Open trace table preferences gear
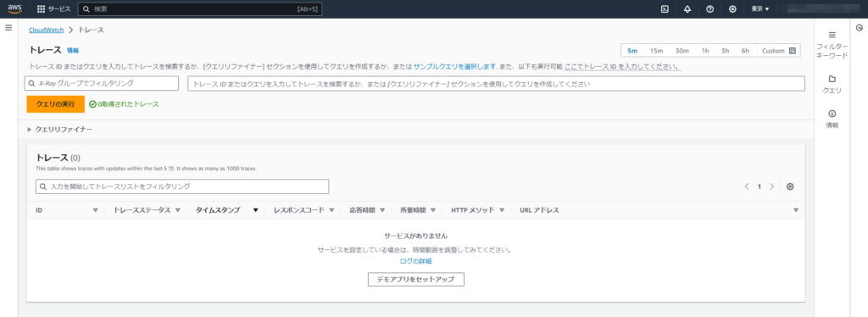The image size is (868, 317). click(790, 186)
